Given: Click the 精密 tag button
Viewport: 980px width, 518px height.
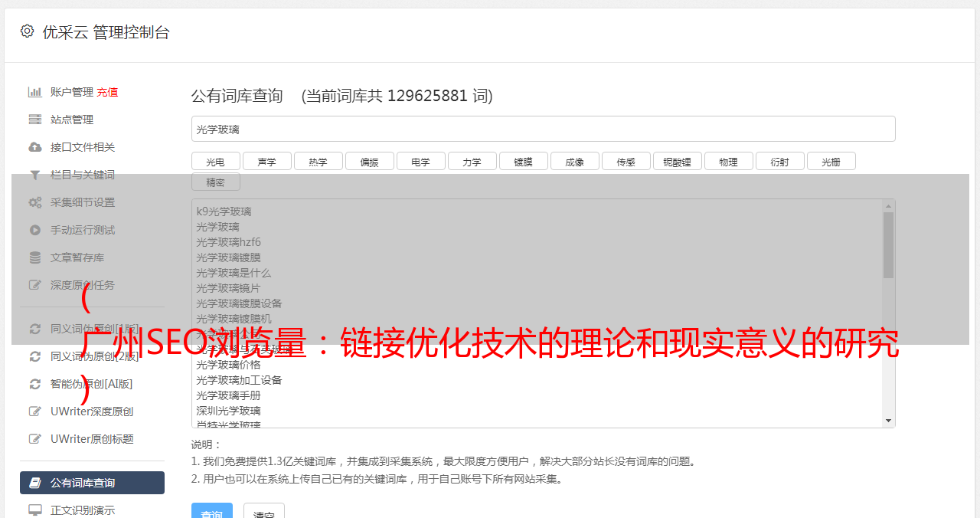Looking at the screenshot, I should click(215, 182).
